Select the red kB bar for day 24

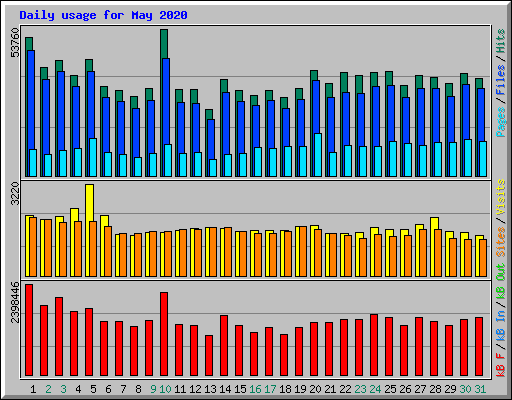point(374,345)
